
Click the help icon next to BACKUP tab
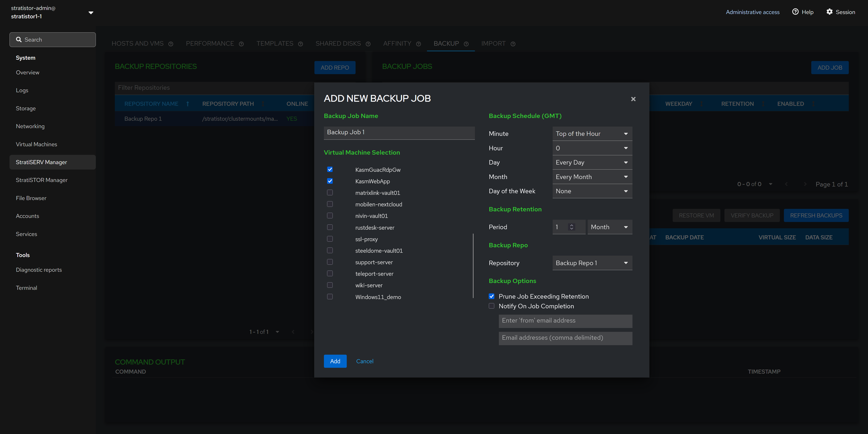point(466,44)
